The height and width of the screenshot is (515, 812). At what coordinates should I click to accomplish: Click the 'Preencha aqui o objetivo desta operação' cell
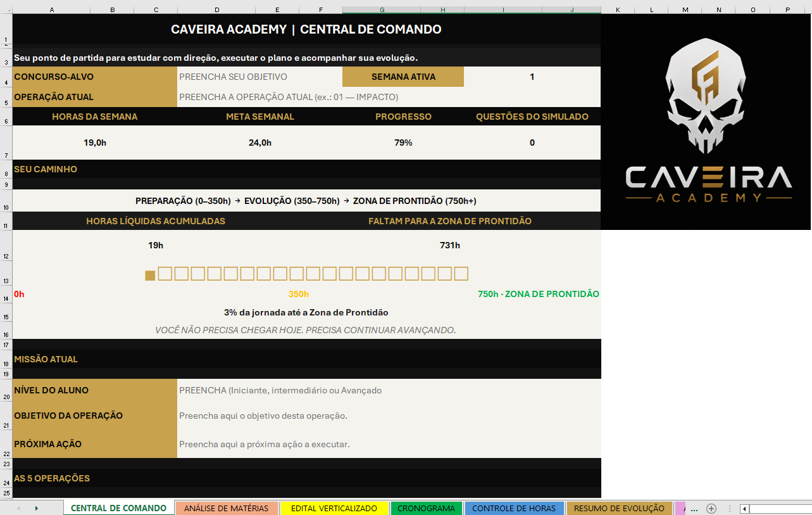[x=389, y=416]
